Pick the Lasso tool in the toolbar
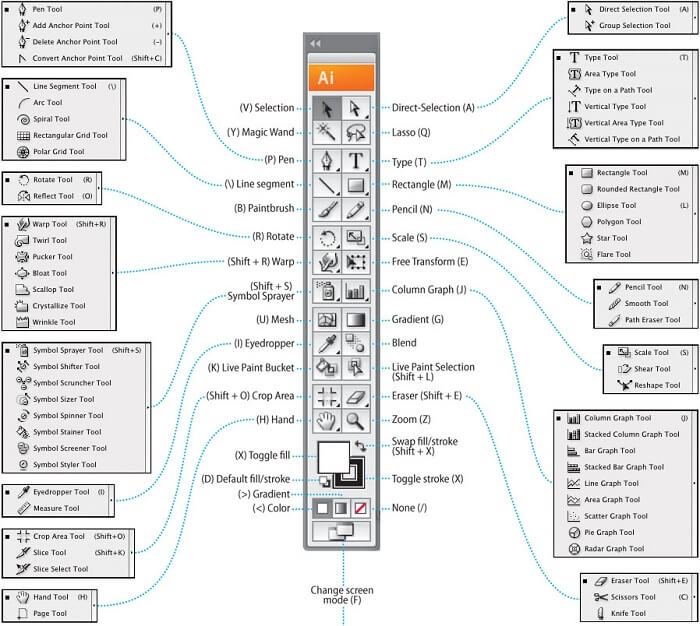Viewport: 700px width, 626px height. (356, 132)
